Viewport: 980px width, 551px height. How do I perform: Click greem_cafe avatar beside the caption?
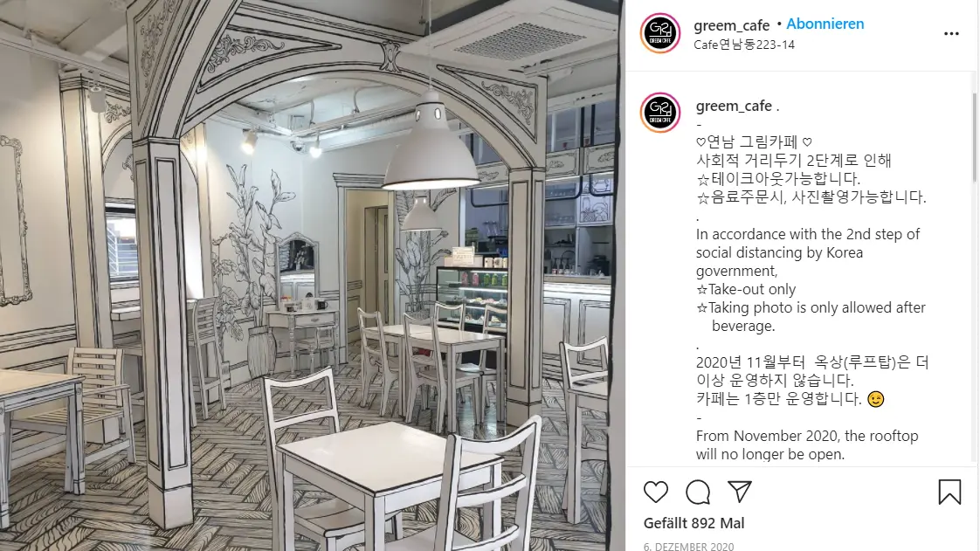[660, 113]
